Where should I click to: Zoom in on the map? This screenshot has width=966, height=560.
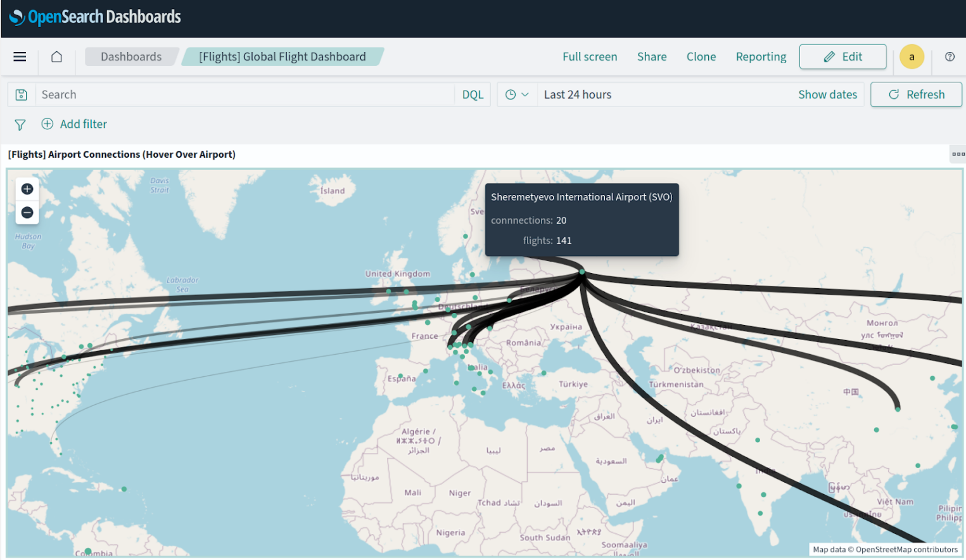[27, 188]
